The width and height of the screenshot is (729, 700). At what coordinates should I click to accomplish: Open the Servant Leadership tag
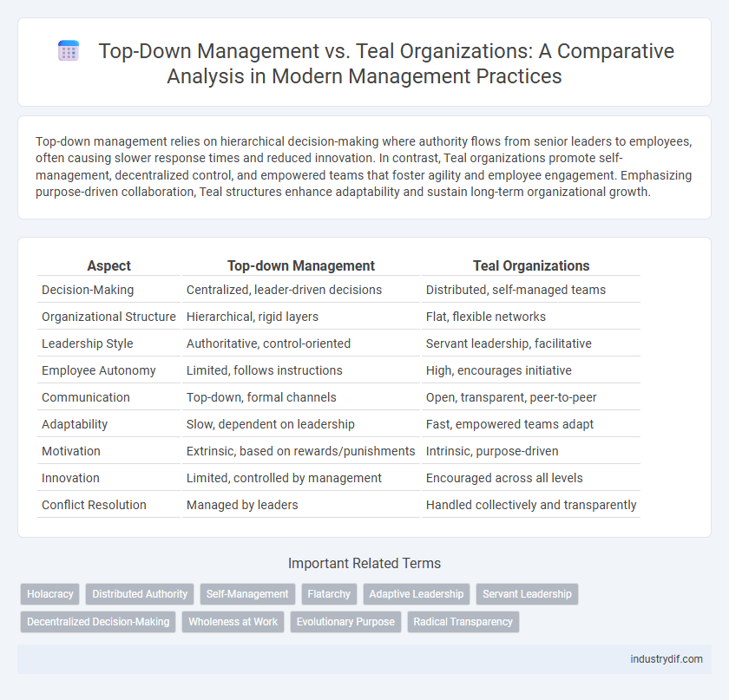pyautogui.click(x=527, y=594)
